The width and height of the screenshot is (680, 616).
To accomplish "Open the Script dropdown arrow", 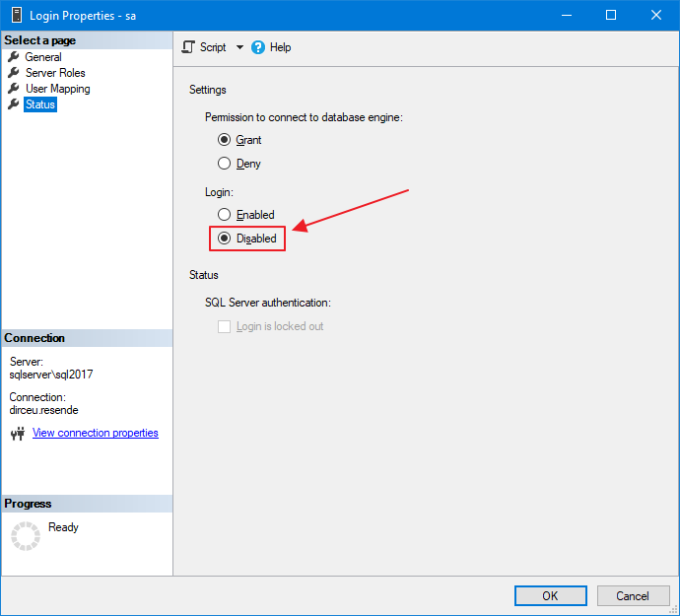I will pyautogui.click(x=239, y=47).
